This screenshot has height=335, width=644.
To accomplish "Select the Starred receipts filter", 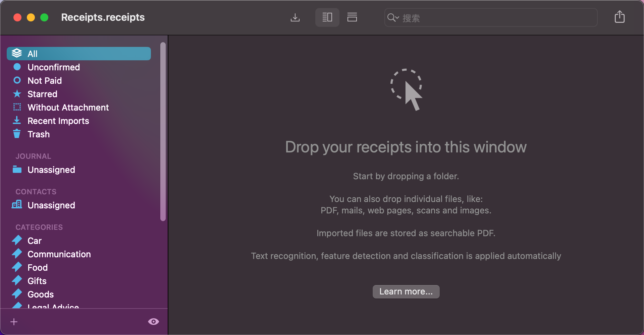I will (42, 94).
